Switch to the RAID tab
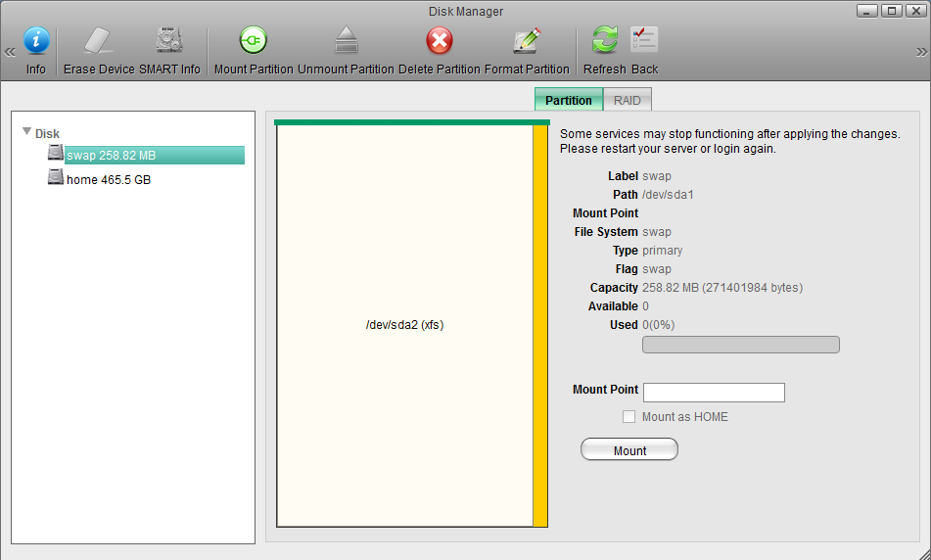This screenshot has width=931, height=560. pos(627,100)
